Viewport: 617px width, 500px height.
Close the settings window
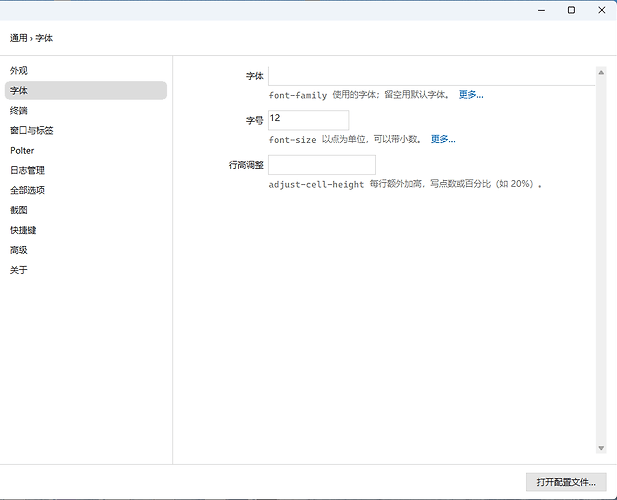click(x=602, y=10)
